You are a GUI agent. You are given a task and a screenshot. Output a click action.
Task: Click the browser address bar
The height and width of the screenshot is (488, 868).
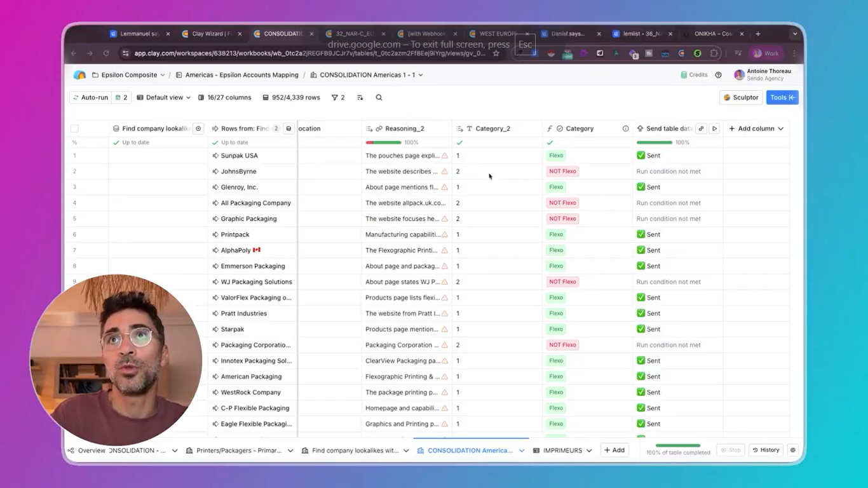pos(309,53)
